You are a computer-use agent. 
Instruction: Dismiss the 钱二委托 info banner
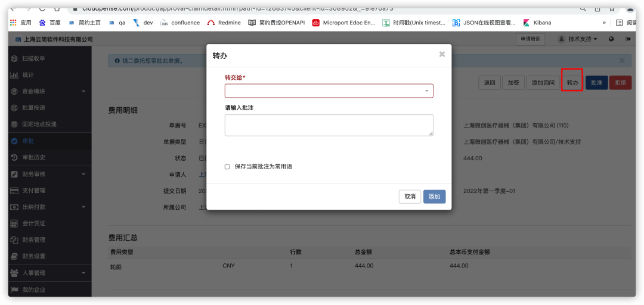(x=622, y=60)
